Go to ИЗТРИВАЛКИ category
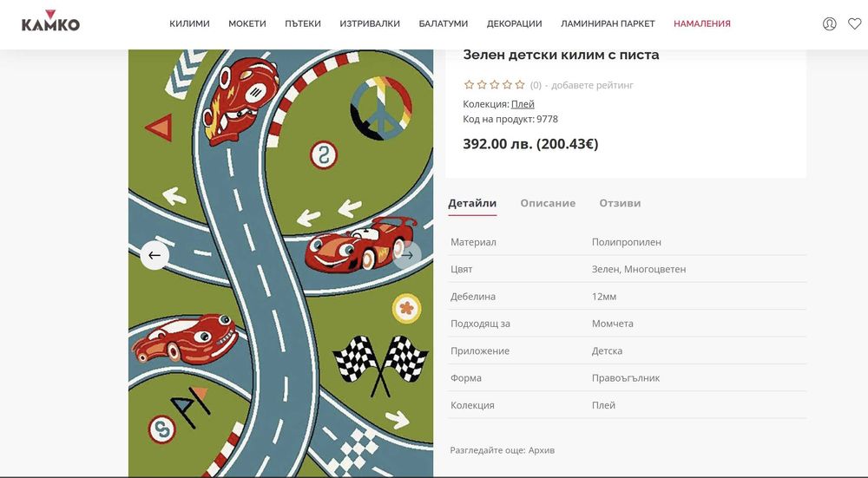868x478 pixels. pos(370,23)
